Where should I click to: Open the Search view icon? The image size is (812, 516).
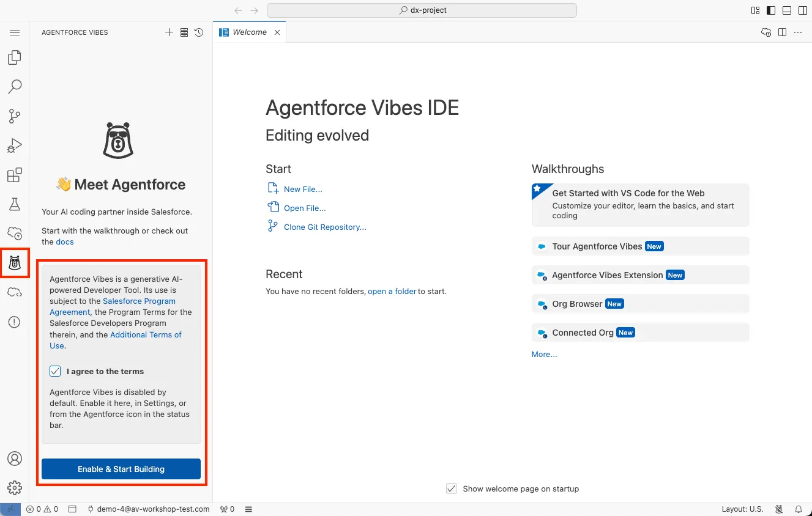[x=15, y=87]
